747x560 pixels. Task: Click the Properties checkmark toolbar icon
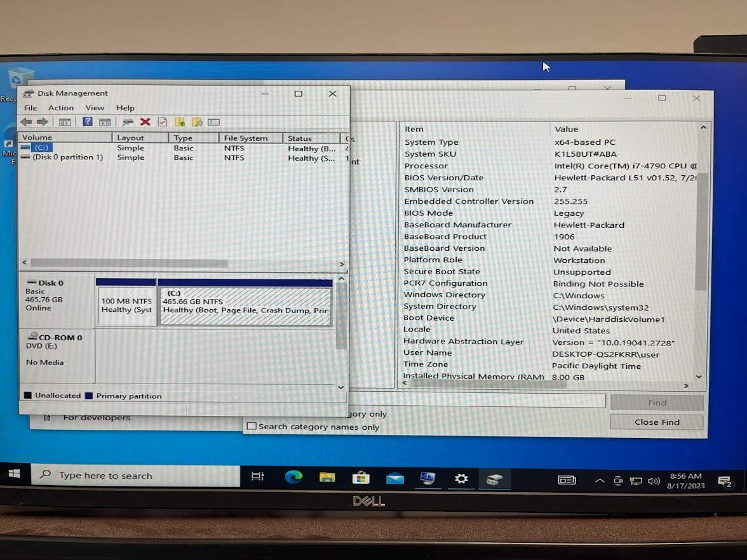(163, 122)
